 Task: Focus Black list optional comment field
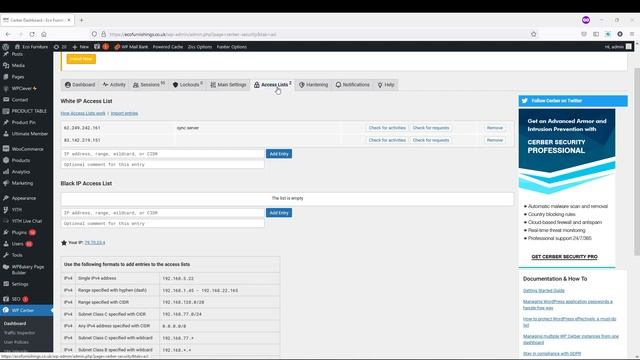click(x=162, y=224)
